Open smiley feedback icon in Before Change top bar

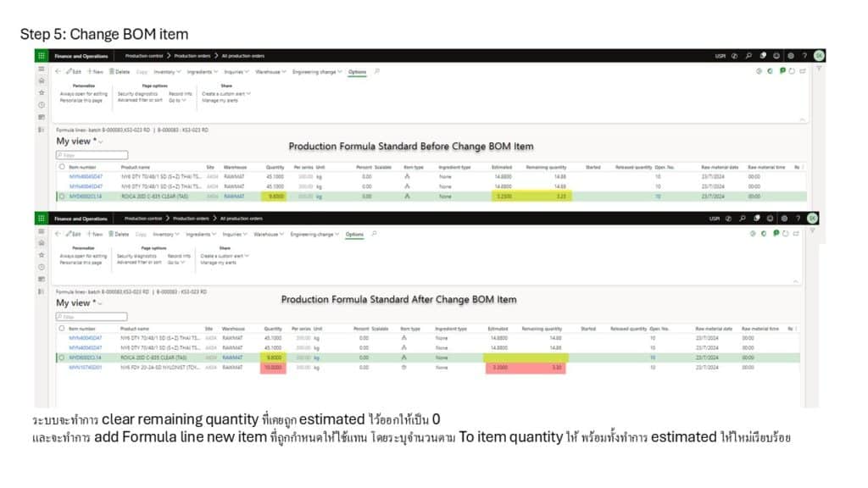(x=776, y=56)
